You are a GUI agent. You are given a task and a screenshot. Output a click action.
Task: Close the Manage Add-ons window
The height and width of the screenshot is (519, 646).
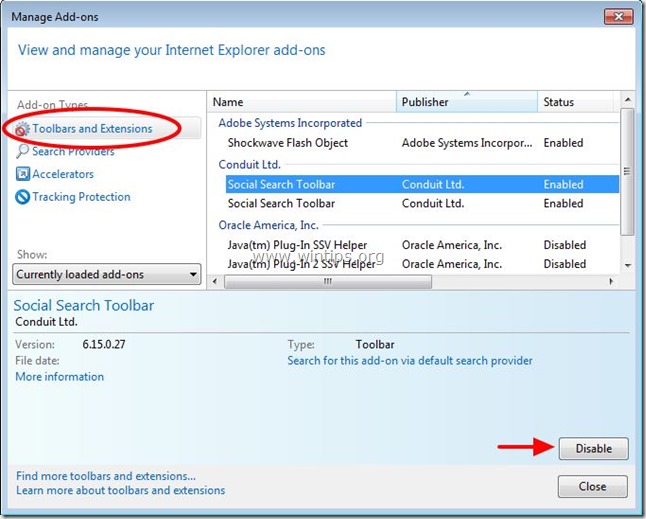pos(618,16)
